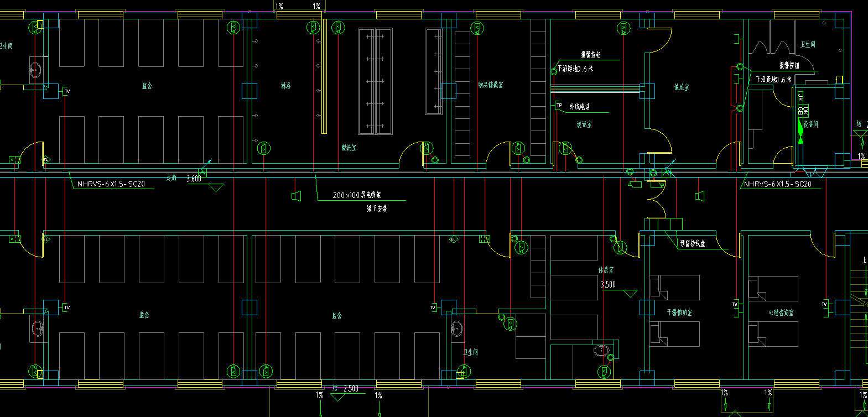
Task: Select the 心理咨询室 room label
Action: point(781,312)
